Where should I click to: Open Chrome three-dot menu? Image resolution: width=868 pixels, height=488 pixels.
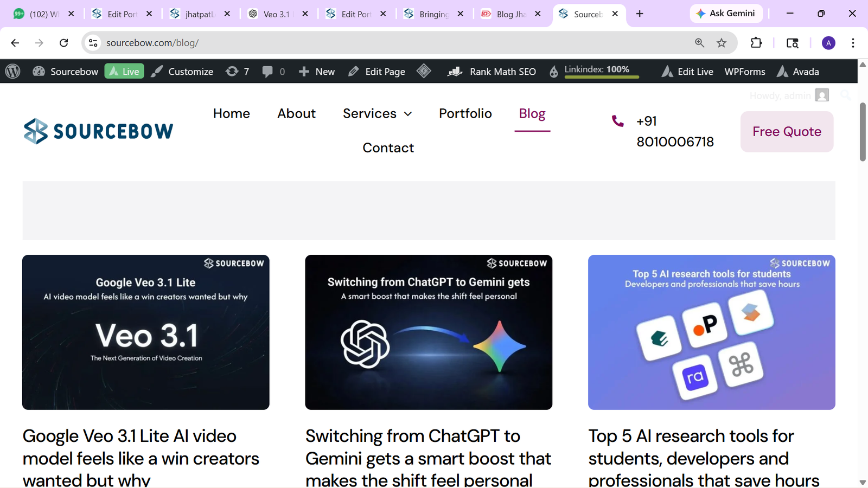coord(853,43)
